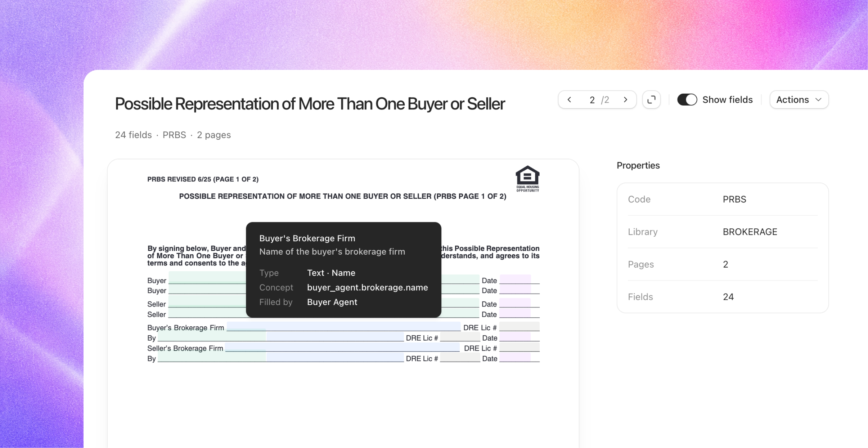Click 'PRBS REVISED 6/25 (PAGE 1 OF 2)' text
Image resolution: width=868 pixels, height=448 pixels.
pyautogui.click(x=203, y=179)
